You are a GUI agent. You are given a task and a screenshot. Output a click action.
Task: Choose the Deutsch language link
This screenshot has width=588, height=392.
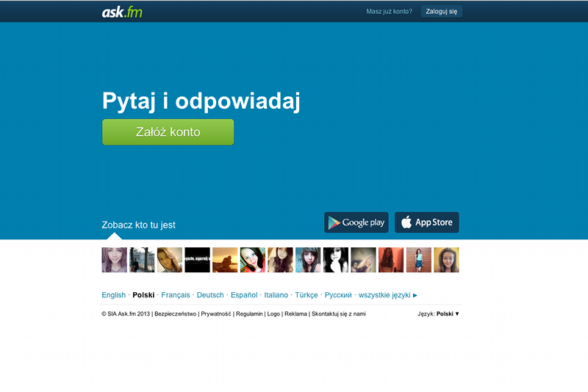click(x=210, y=295)
